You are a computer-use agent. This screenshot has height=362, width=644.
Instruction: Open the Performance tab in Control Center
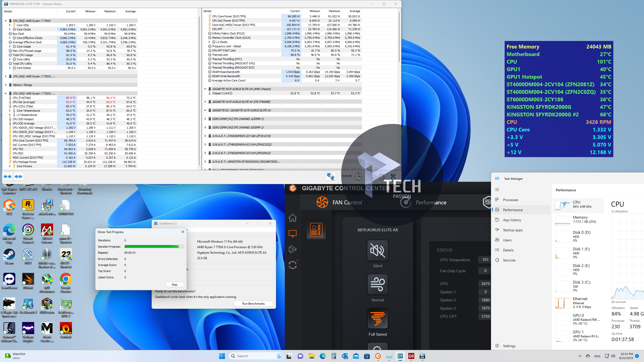[431, 202]
